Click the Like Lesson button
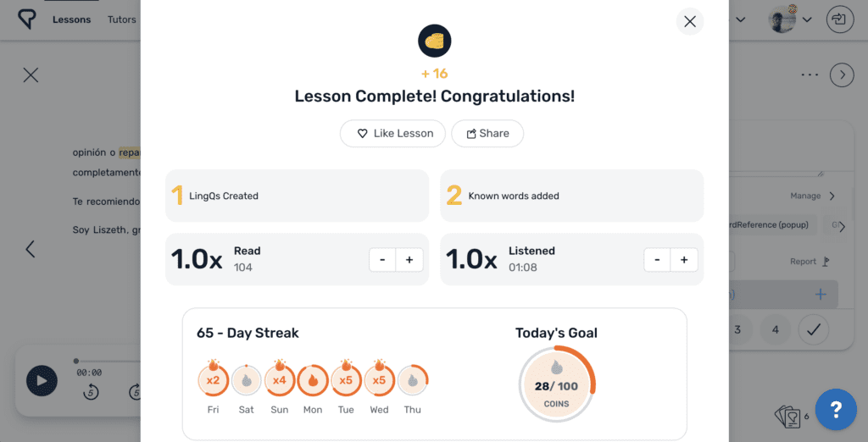Image resolution: width=868 pixels, height=442 pixels. (x=392, y=133)
